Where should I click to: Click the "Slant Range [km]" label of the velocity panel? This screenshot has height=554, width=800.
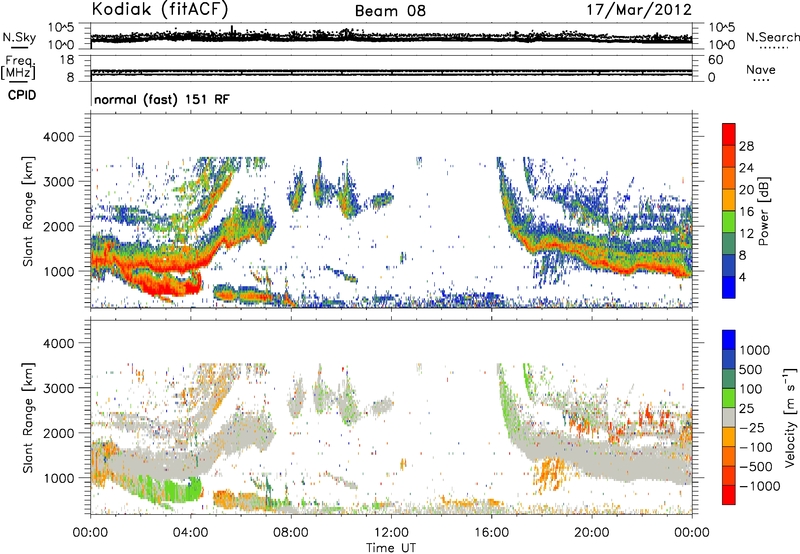[x=28, y=417]
